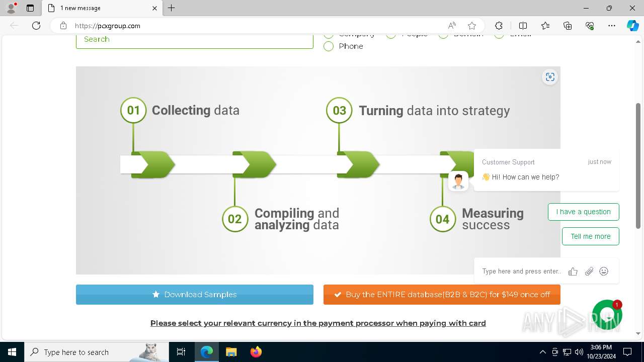Open Firefox from the taskbar
Screen dimensions: 644x362
coord(256,352)
